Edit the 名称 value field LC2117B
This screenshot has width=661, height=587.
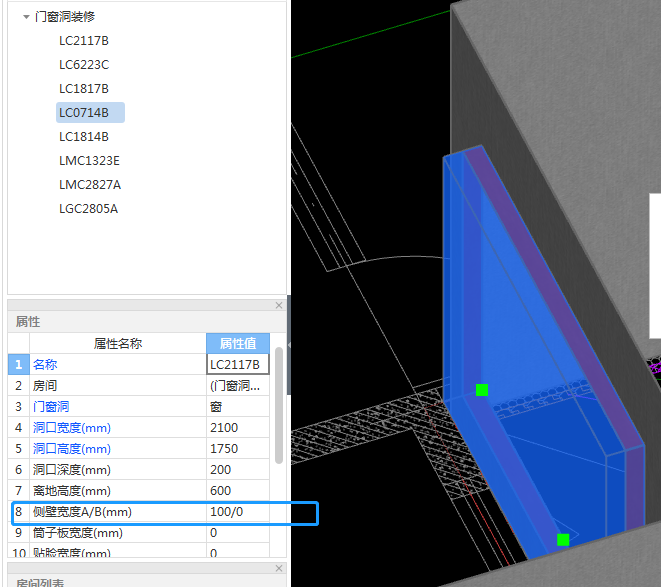coord(238,364)
